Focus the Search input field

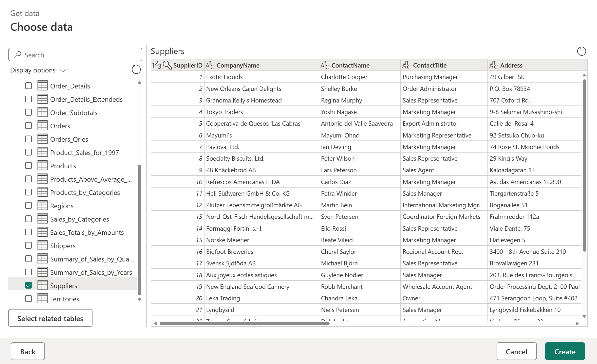click(x=79, y=55)
